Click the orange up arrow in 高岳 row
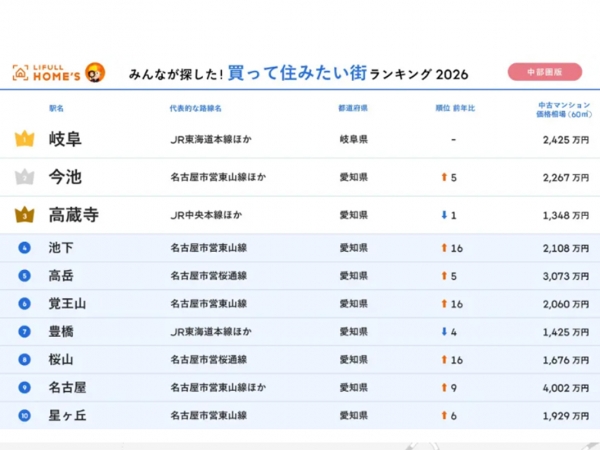This screenshot has height=450, width=600. [444, 276]
